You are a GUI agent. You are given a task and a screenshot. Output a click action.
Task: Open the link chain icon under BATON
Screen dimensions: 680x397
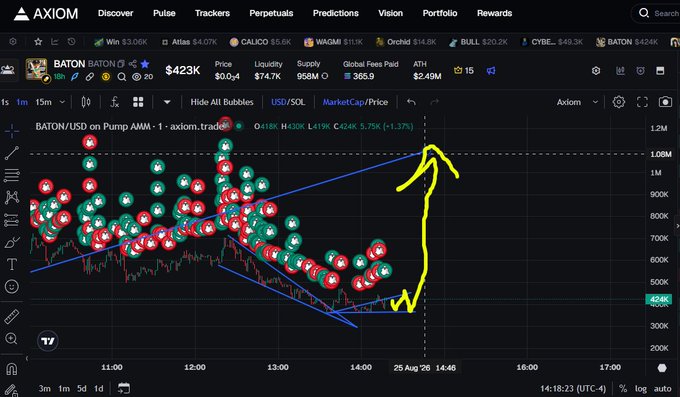tap(89, 77)
